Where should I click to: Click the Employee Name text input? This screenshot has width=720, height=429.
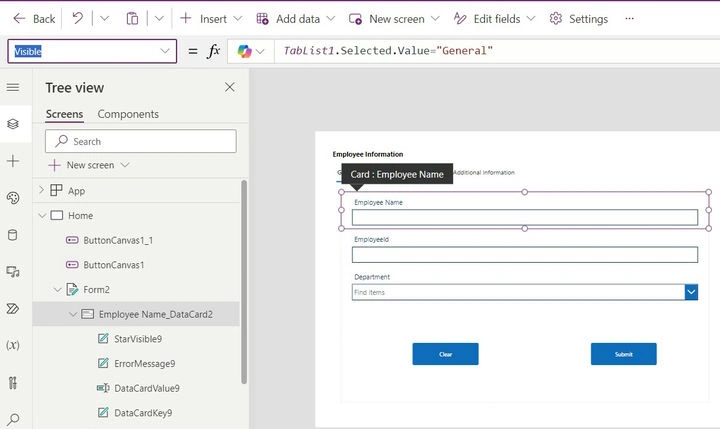(525, 217)
